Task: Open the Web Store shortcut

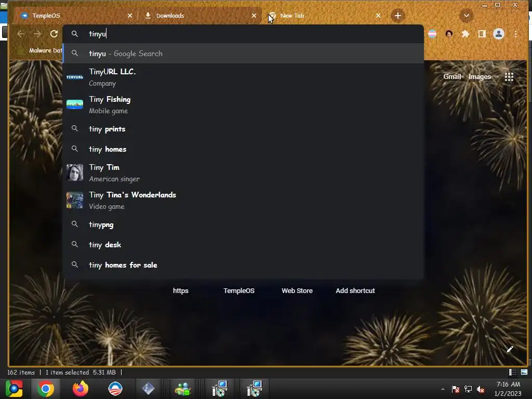Action: pyautogui.click(x=297, y=290)
